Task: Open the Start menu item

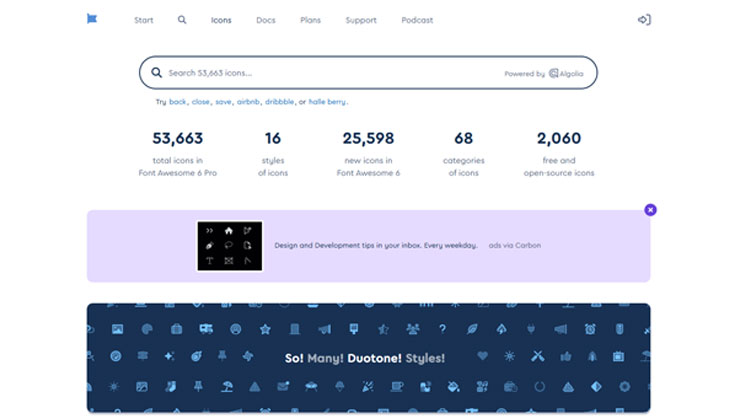Action: [144, 20]
